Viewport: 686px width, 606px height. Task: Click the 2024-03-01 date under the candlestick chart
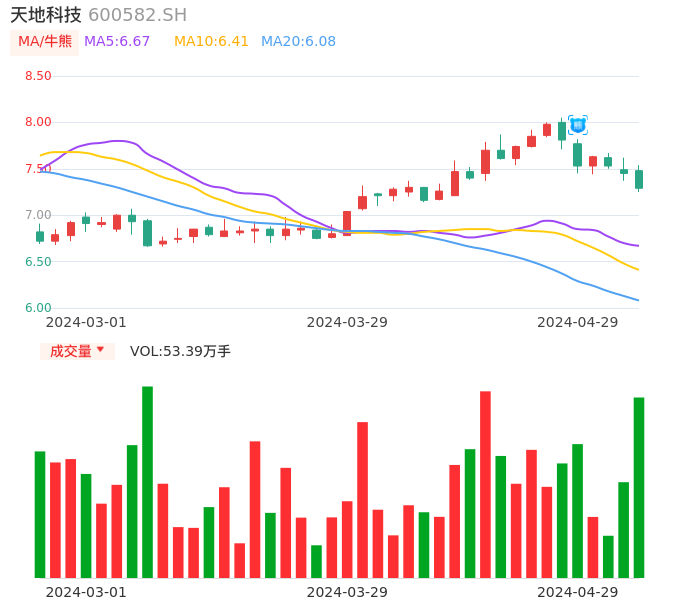[x=86, y=322]
